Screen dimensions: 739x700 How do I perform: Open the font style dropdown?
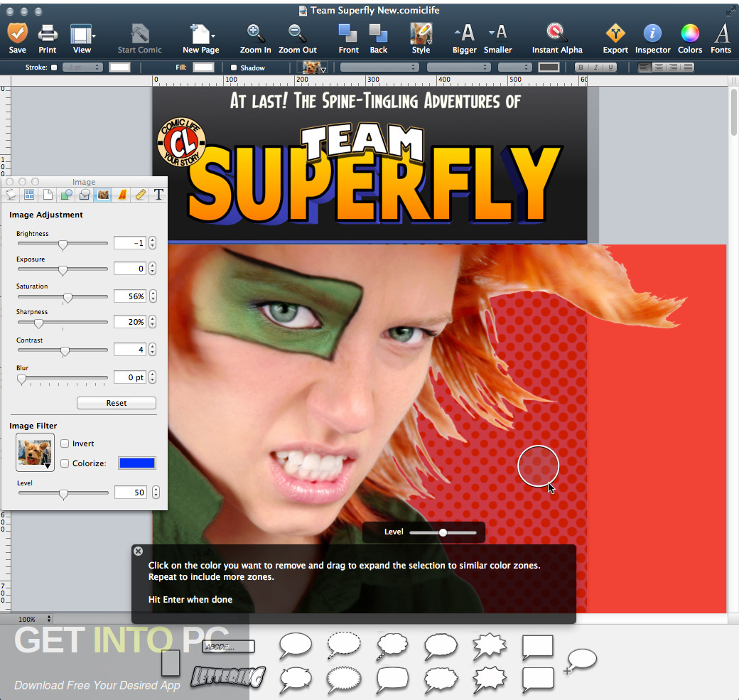[458, 68]
